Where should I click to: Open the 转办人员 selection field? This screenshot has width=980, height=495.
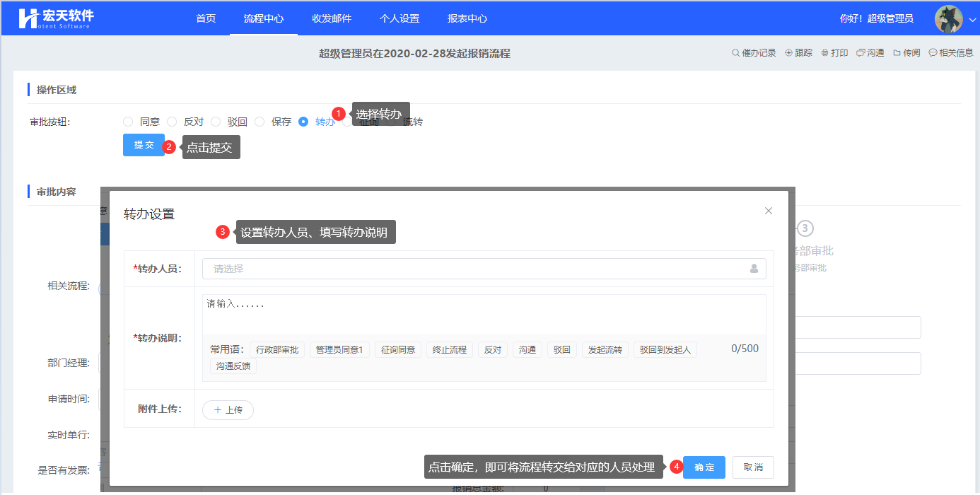[x=474, y=269]
